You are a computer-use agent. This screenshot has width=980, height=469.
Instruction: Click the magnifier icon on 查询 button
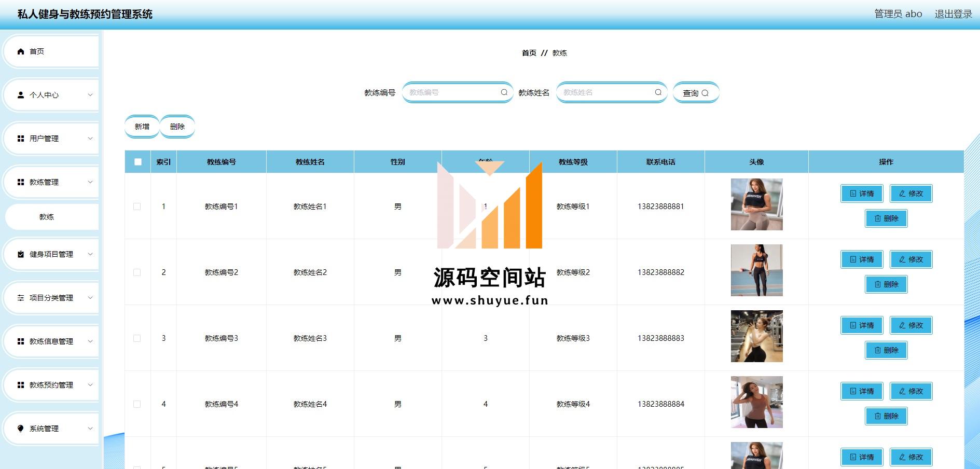705,93
